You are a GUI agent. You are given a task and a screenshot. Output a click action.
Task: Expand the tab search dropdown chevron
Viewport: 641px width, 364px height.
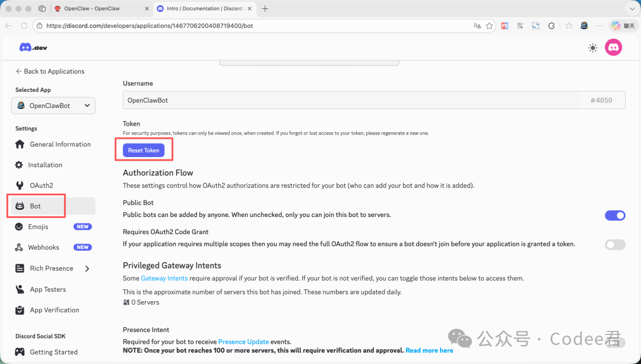coord(632,8)
